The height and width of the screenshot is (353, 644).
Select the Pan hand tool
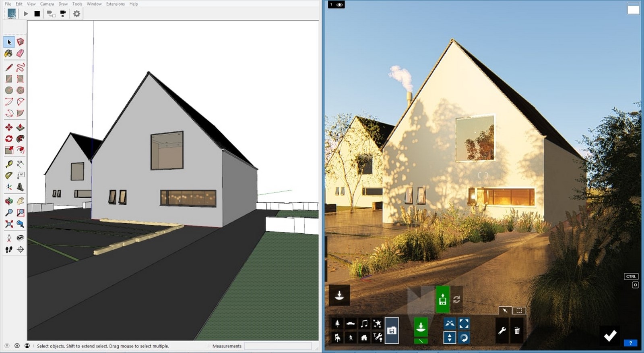[x=20, y=201]
